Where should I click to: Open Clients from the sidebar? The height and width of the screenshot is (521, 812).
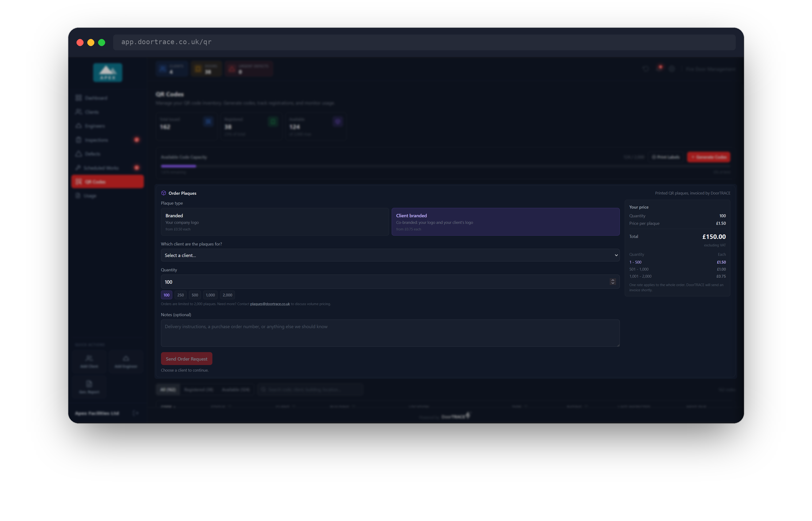pyautogui.click(x=107, y=112)
